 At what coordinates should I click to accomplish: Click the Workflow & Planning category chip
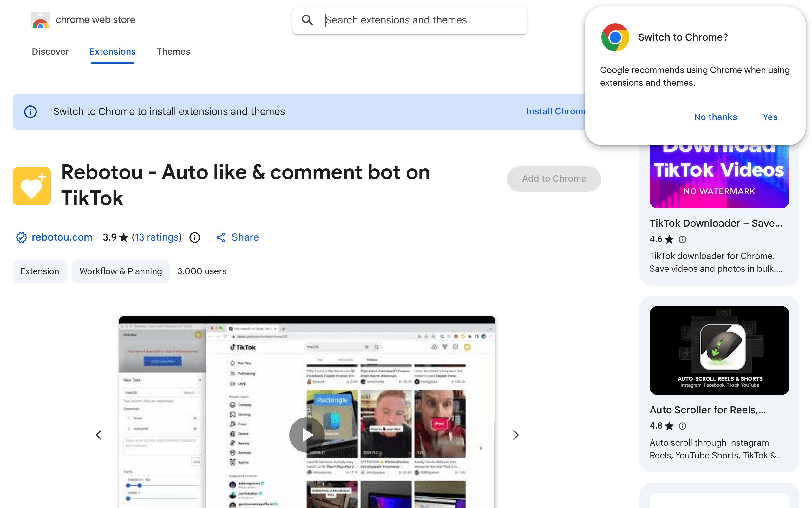(x=121, y=271)
